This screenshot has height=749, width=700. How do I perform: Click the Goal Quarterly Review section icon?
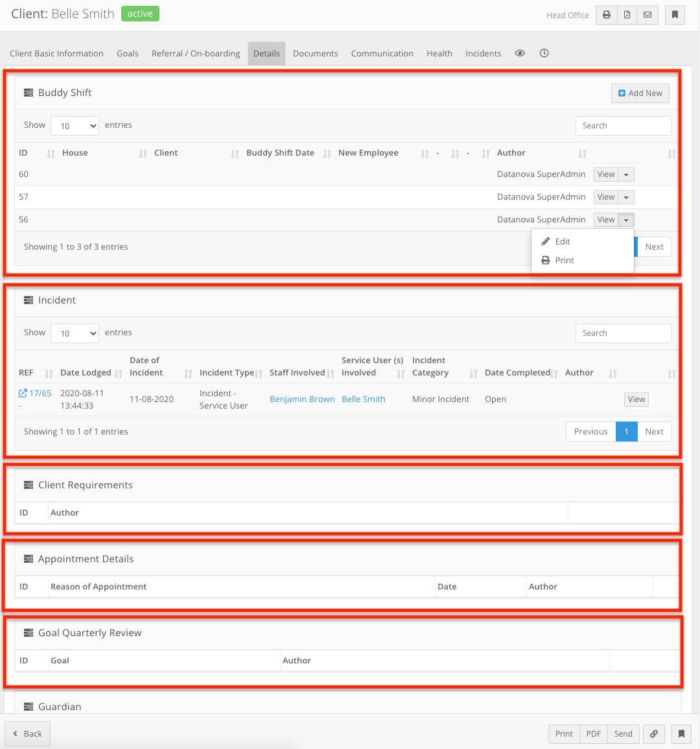coord(29,633)
